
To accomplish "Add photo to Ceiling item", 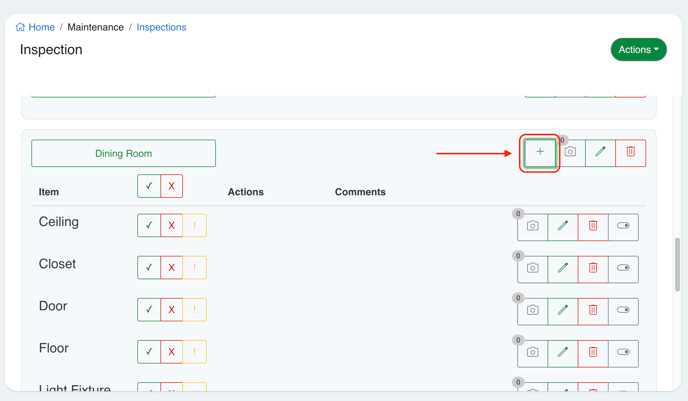I will (533, 227).
